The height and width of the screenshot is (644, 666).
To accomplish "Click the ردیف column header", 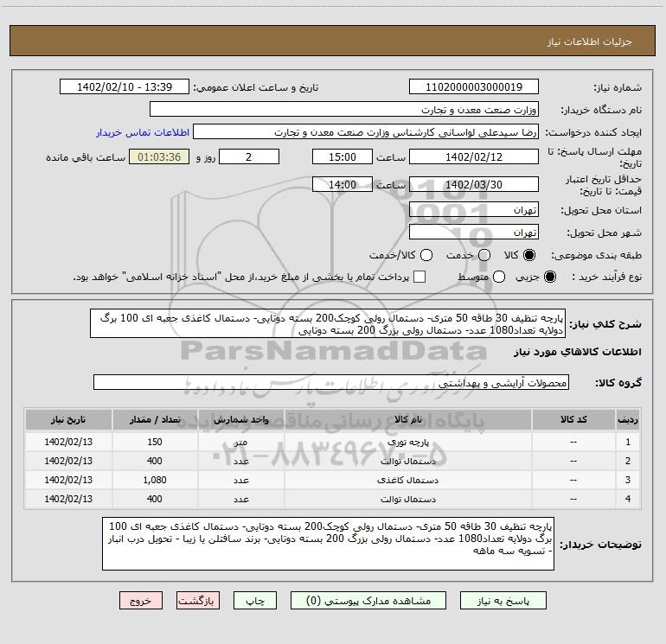I will click(628, 419).
